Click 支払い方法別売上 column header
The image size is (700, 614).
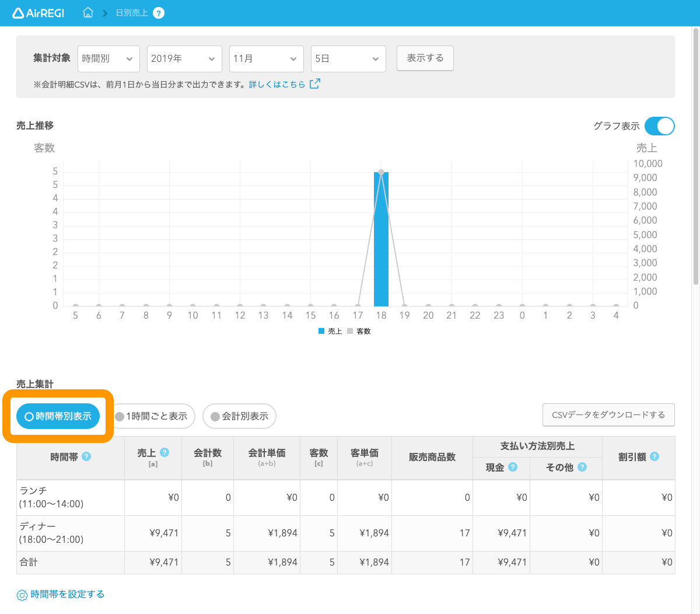[537, 446]
